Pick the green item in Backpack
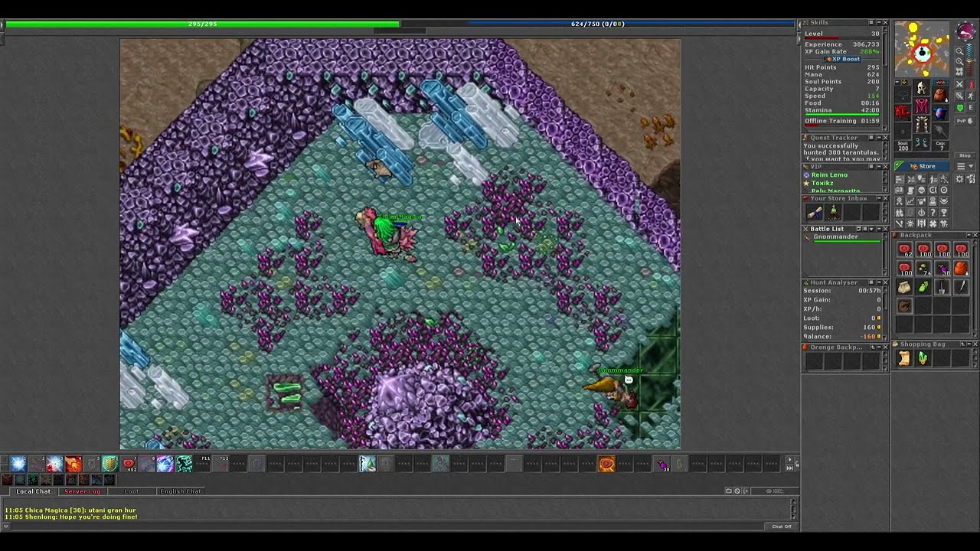Viewport: 980px width, 551px height. (x=923, y=286)
